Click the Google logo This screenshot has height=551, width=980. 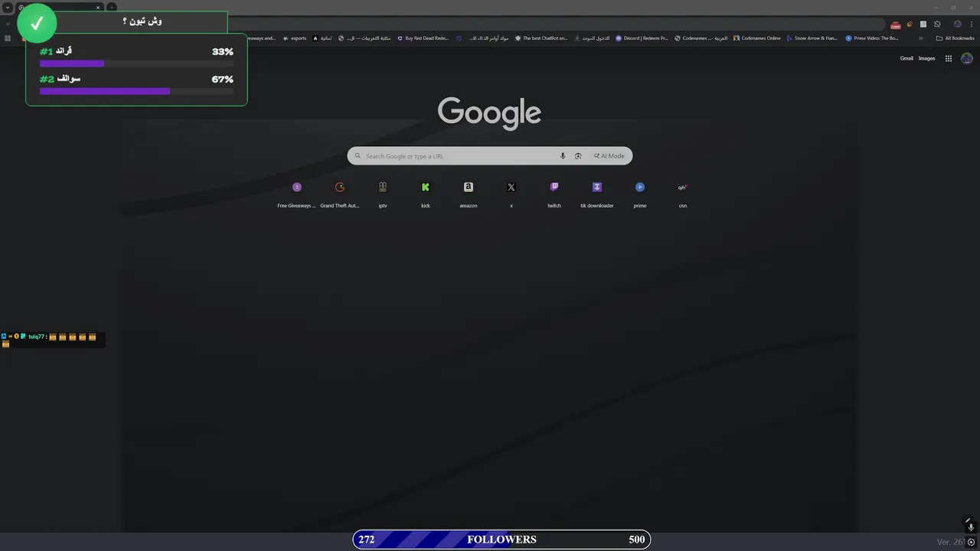(489, 113)
